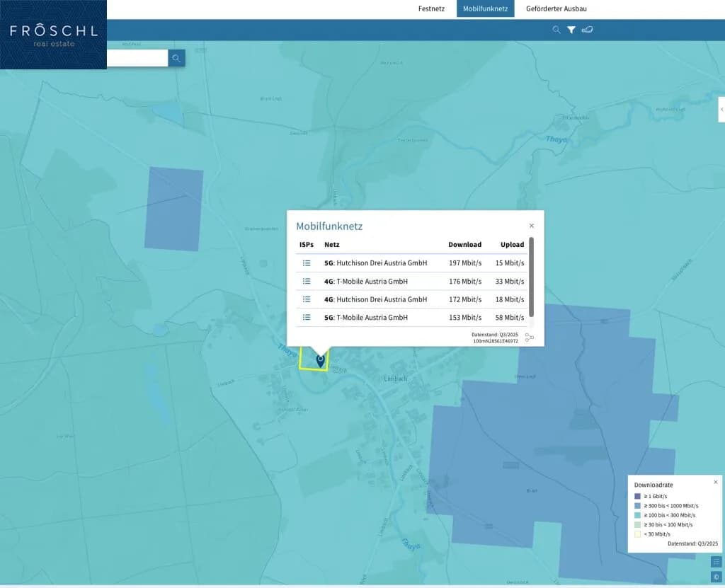Open the filter funnel icon in the toolbar
The image size is (725, 588).
[571, 30]
